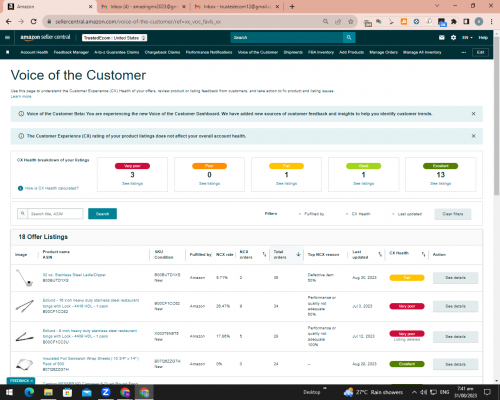Expand the Fulfilled by filter
This screenshot has height=400, width=500.
pyautogui.click(x=311, y=214)
